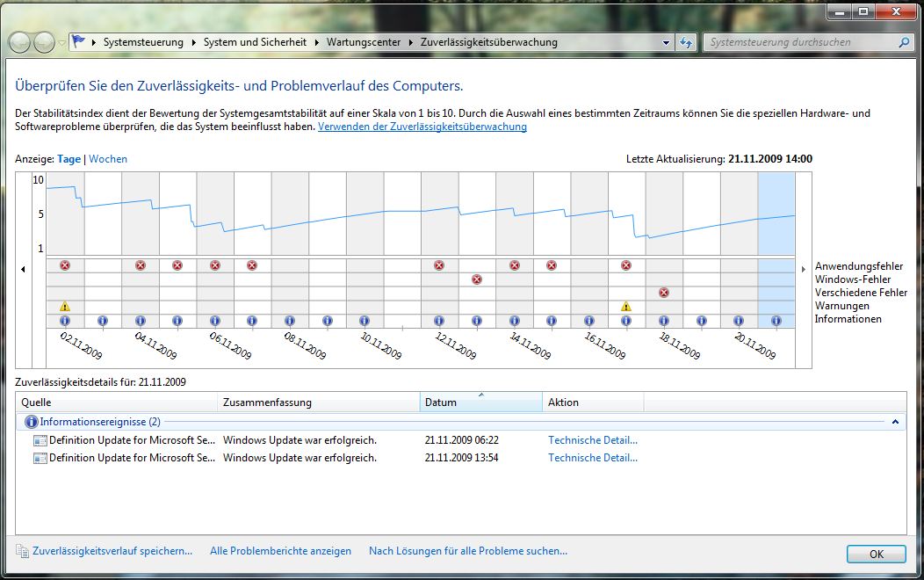Click information icon for 02.11.2009
This screenshot has width=924, height=580.
pyautogui.click(x=65, y=321)
